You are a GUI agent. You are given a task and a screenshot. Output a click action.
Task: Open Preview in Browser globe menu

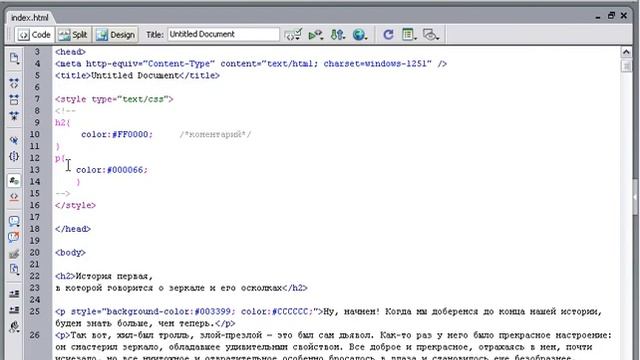[360, 35]
